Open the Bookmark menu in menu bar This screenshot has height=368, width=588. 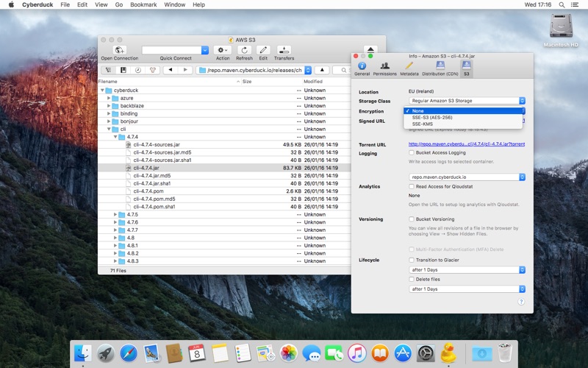(x=144, y=4)
